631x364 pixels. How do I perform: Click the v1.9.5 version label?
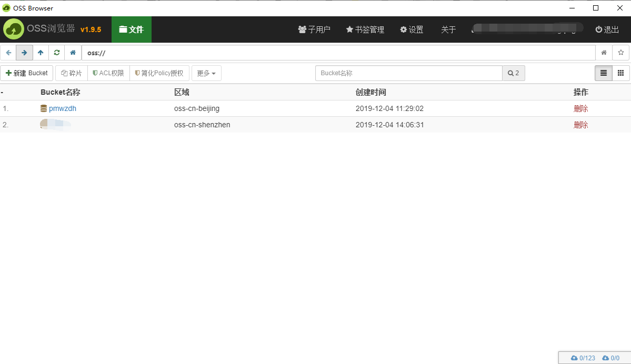pos(91,29)
